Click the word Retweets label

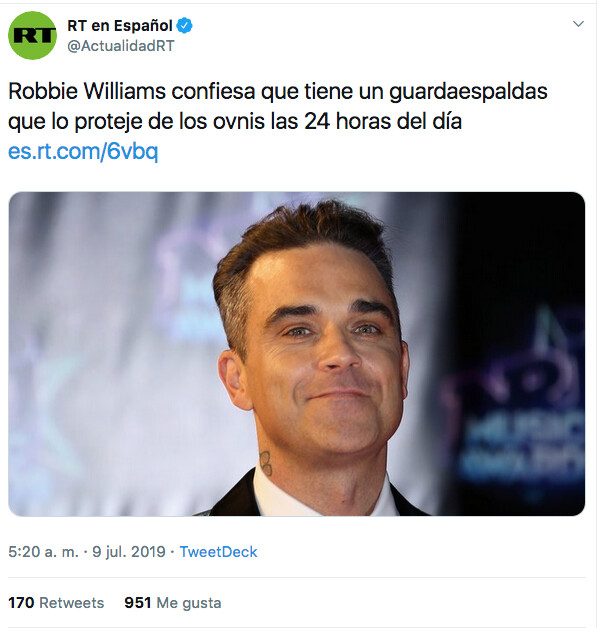click(72, 603)
